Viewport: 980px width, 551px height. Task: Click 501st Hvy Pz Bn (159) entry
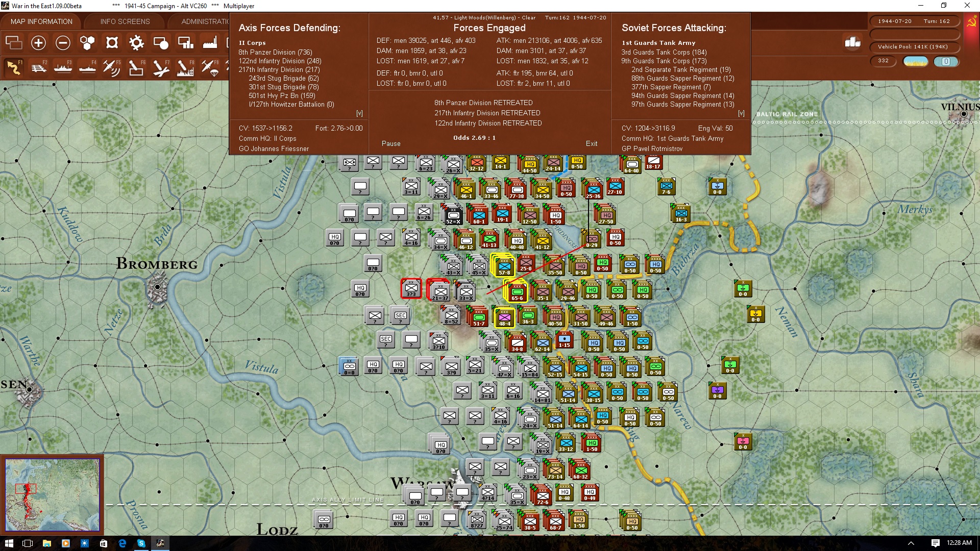(282, 95)
